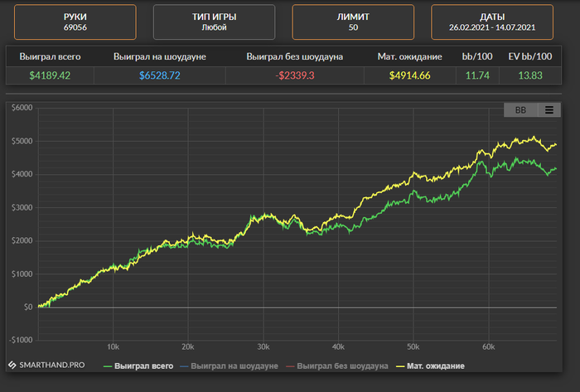
Task: Open the РУКИ 69056 filter
Action: (75, 22)
